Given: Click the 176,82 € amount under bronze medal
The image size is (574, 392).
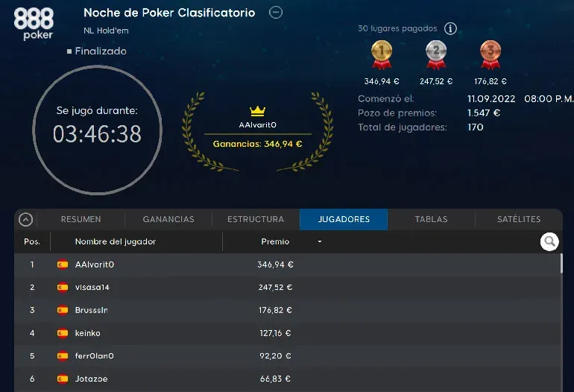Looking at the screenshot, I should point(491,81).
